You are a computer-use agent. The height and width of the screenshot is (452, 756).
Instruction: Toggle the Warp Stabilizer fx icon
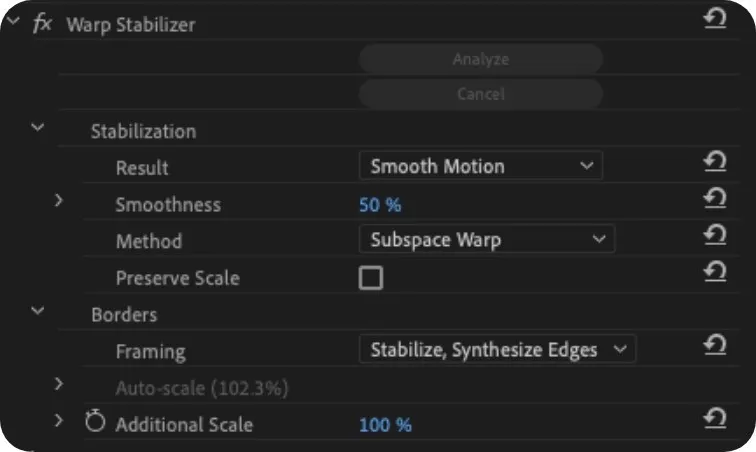click(42, 23)
